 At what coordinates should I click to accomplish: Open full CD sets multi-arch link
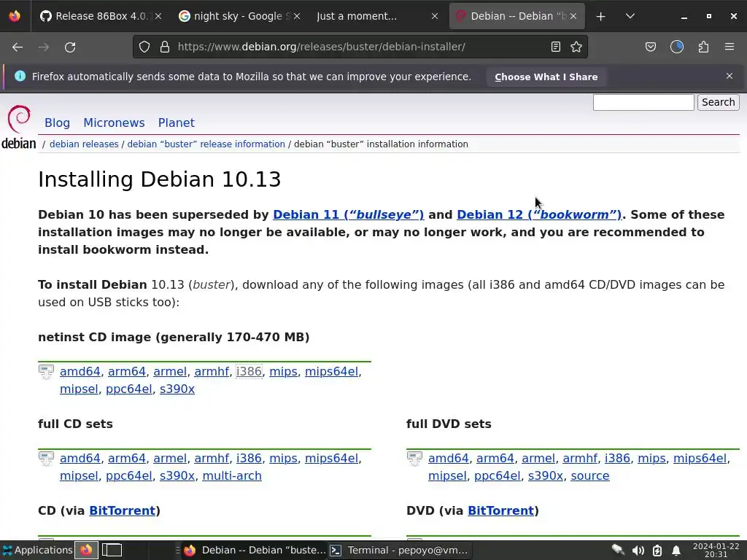click(x=232, y=475)
